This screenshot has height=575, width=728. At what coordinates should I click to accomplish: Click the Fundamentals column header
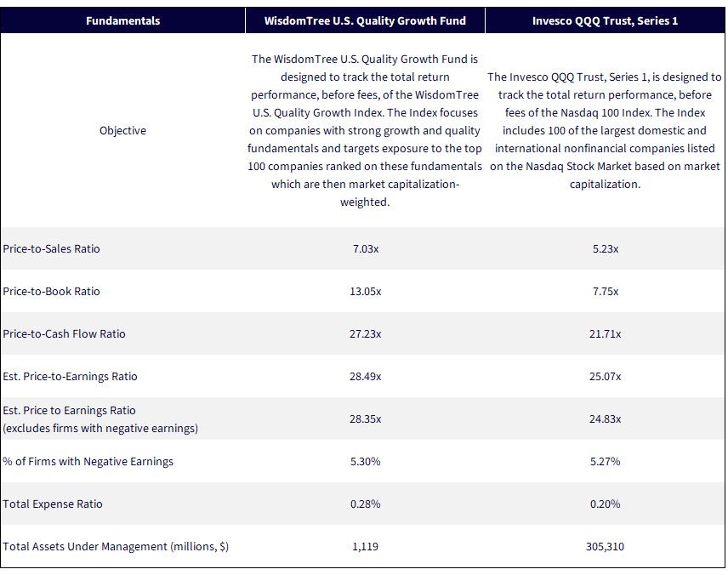[122, 21]
